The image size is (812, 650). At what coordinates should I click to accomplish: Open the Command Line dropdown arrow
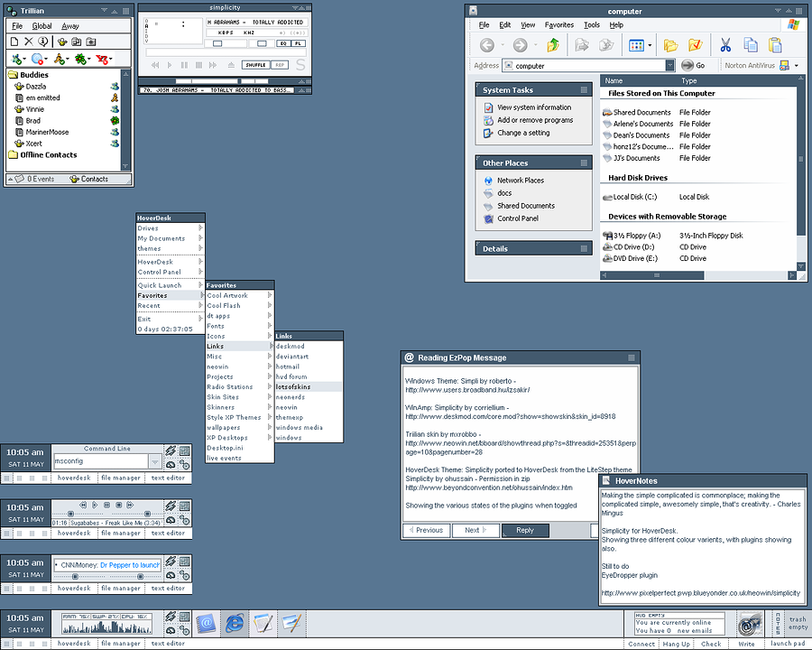pos(155,460)
